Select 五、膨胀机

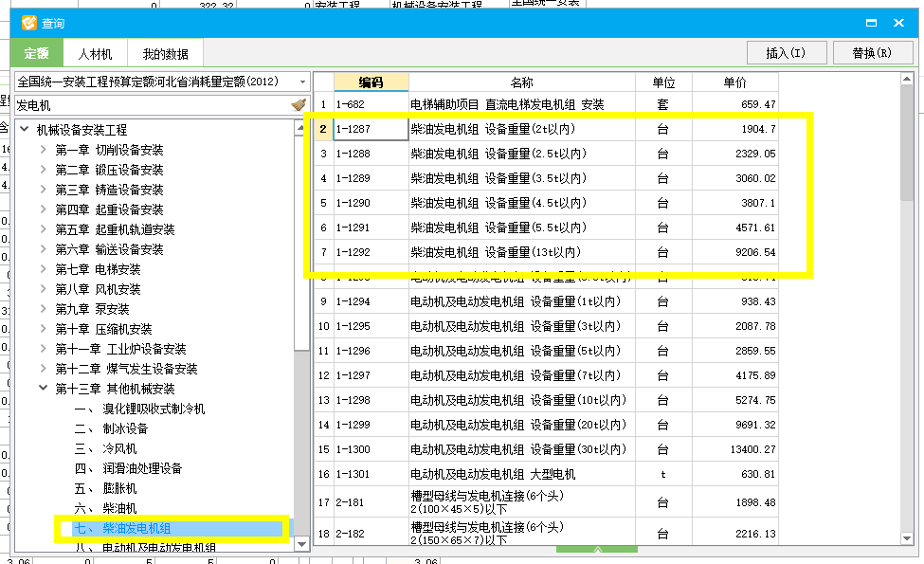(x=105, y=488)
